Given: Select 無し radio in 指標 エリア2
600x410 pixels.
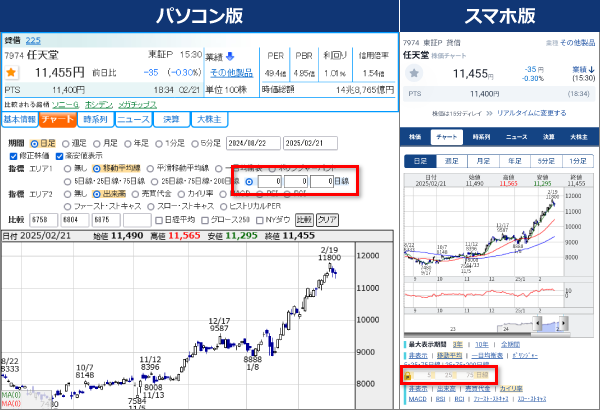Looking at the screenshot, I should [x=67, y=194].
